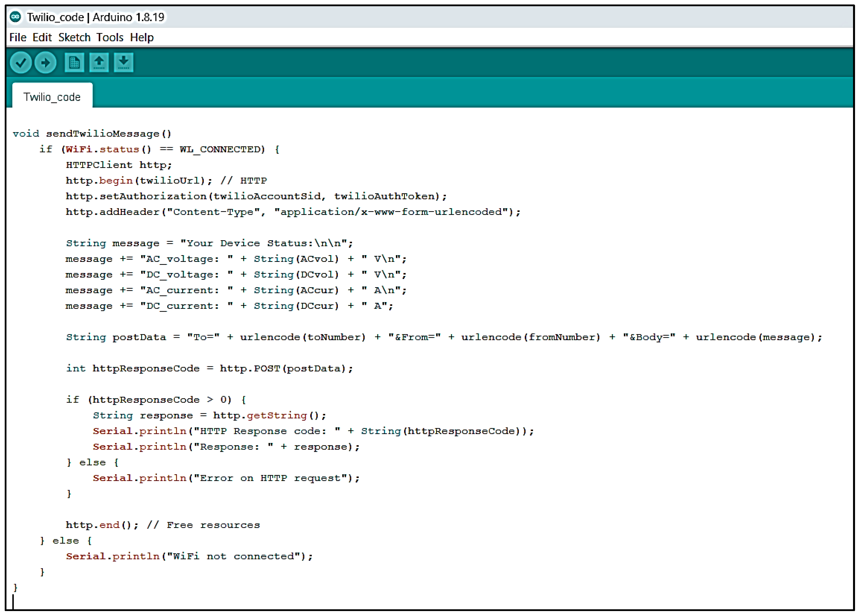Click the Open sketch up-arrow icon
This screenshot has height=616, width=859.
coord(99,62)
